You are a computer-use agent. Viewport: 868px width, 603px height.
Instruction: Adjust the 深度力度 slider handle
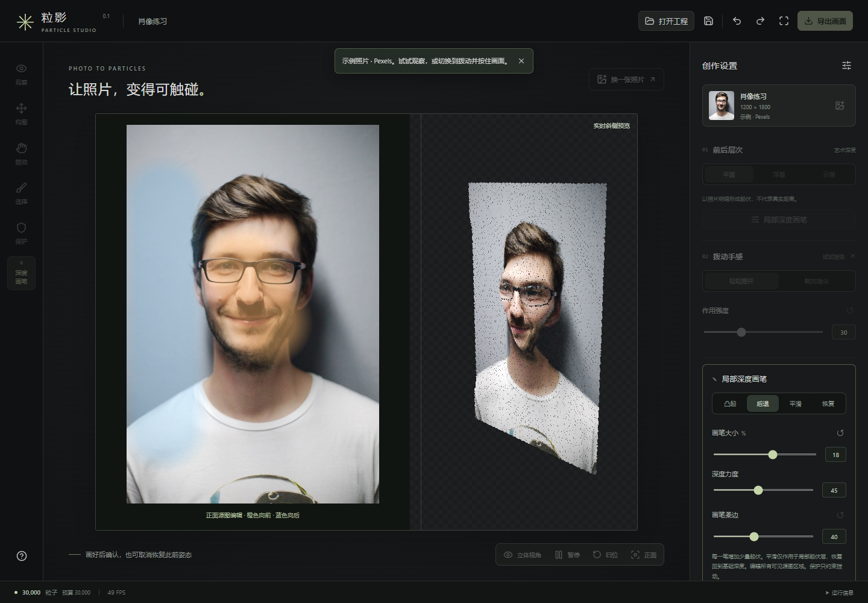point(758,490)
